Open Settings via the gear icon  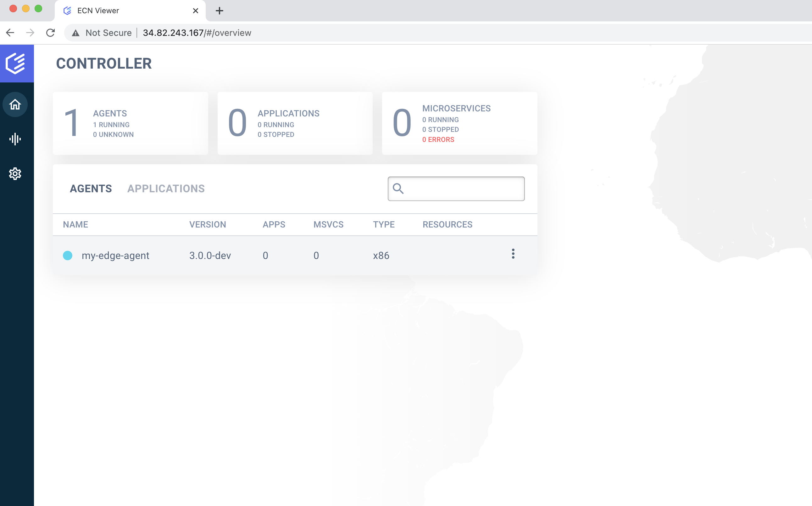15,174
